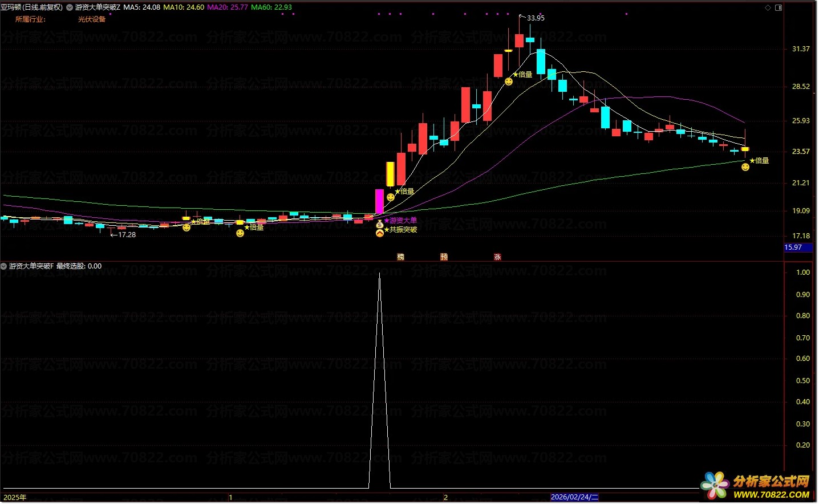Click the red 涨 event marker
The width and height of the screenshot is (819, 504).
pos(497,257)
